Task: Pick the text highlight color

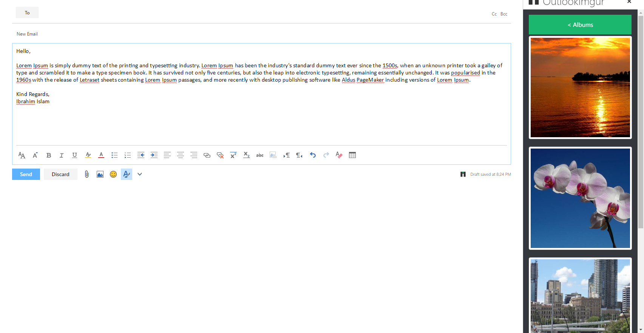Action: tap(88, 155)
